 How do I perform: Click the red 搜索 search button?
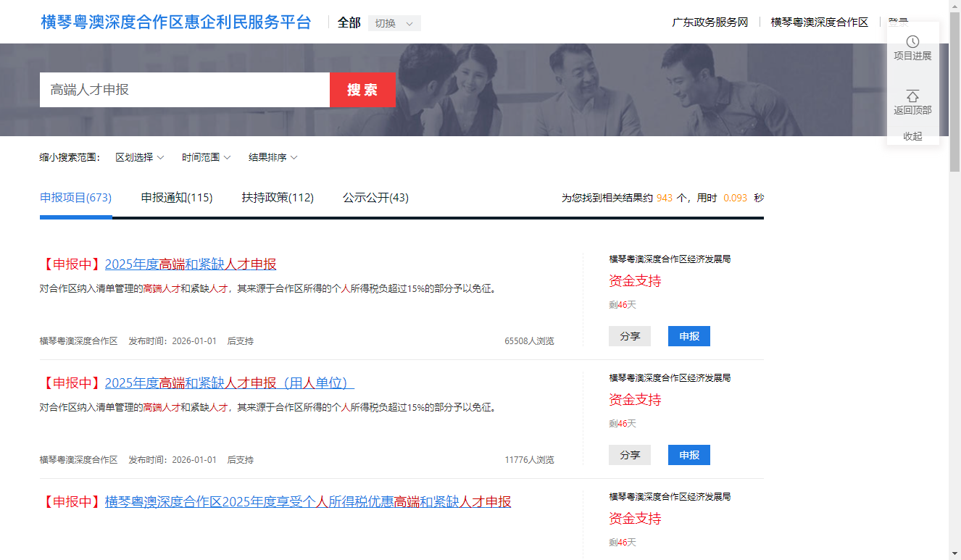pyautogui.click(x=362, y=90)
